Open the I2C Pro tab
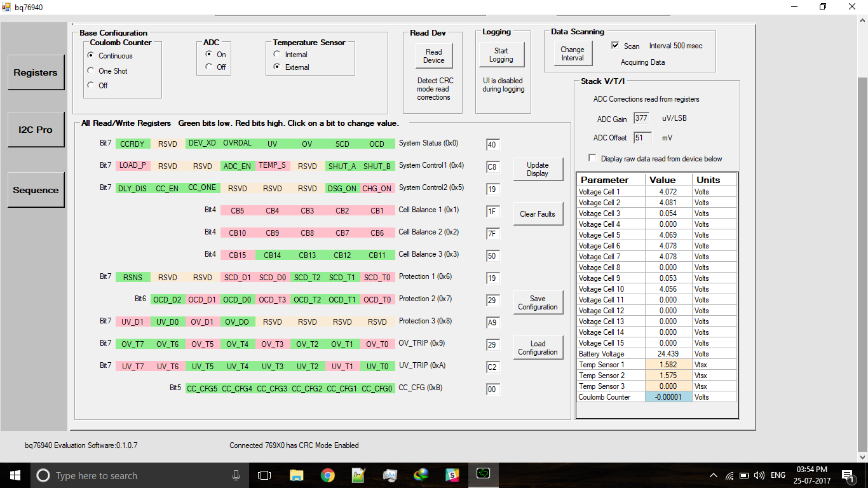The height and width of the screenshot is (488, 868). [x=36, y=130]
